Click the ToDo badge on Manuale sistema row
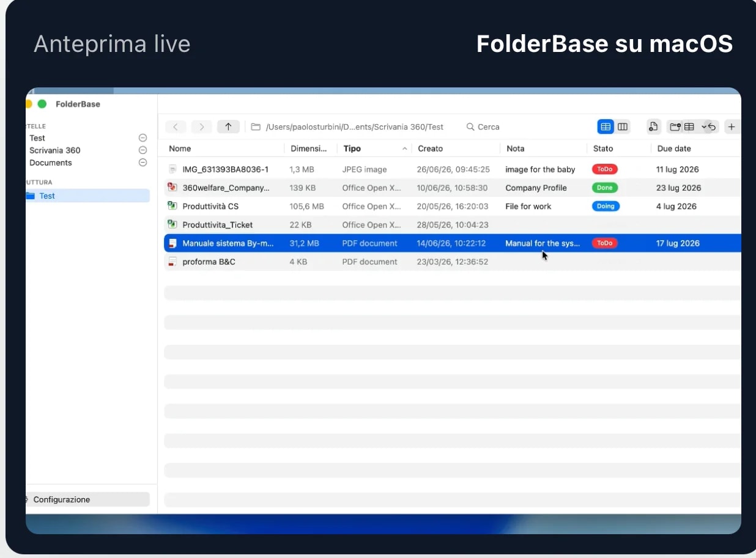Screen dimensions: 756x558 pyautogui.click(x=604, y=243)
